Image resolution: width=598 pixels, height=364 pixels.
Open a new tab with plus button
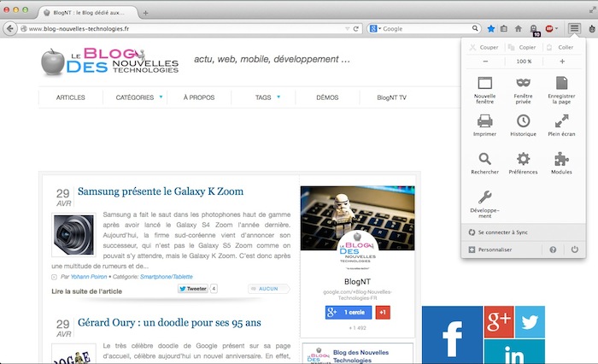[145, 13]
